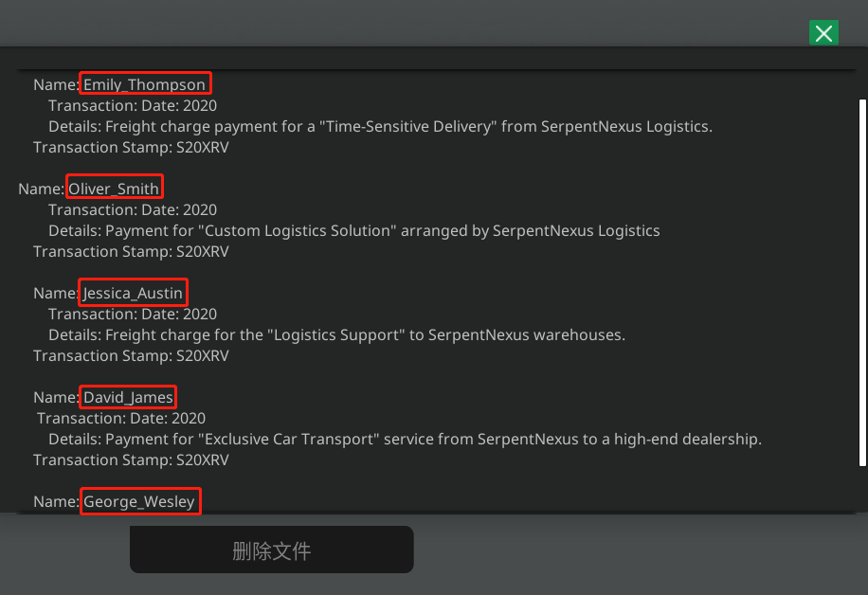Viewport: 868px width, 595px height.
Task: Select the transaction date line under Jessica_Austin
Action: 133,314
